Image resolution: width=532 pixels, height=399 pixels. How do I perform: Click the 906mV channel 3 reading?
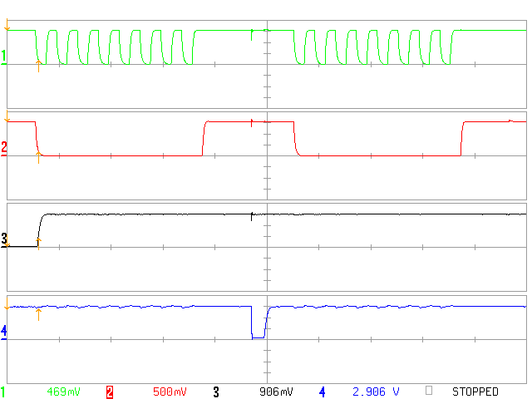(276, 392)
